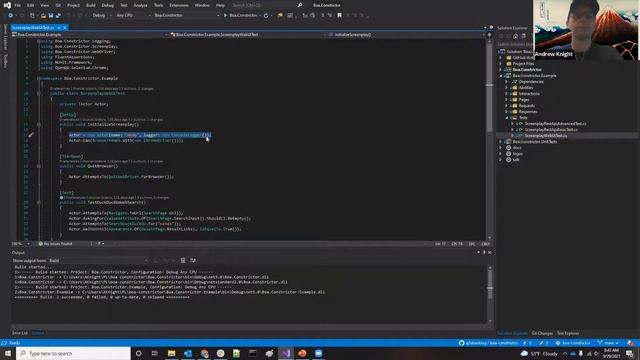Click the bookmark toolbar icon
The height and width of the screenshot is (360, 640).
339,16
